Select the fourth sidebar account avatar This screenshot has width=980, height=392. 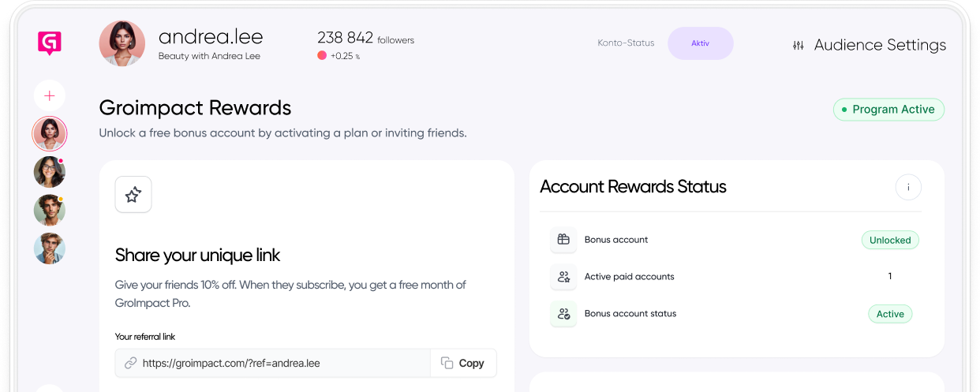[x=50, y=248]
